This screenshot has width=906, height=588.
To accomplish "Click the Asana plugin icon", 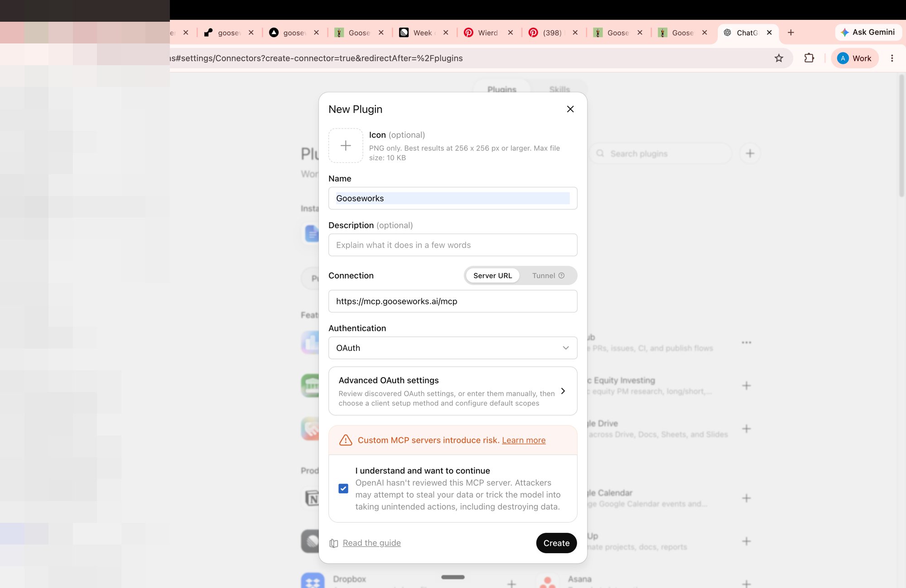I will (548, 580).
